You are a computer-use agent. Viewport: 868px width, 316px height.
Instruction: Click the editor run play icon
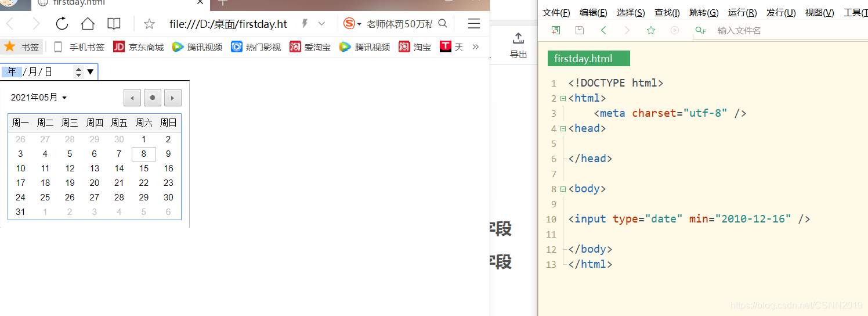[x=675, y=30]
